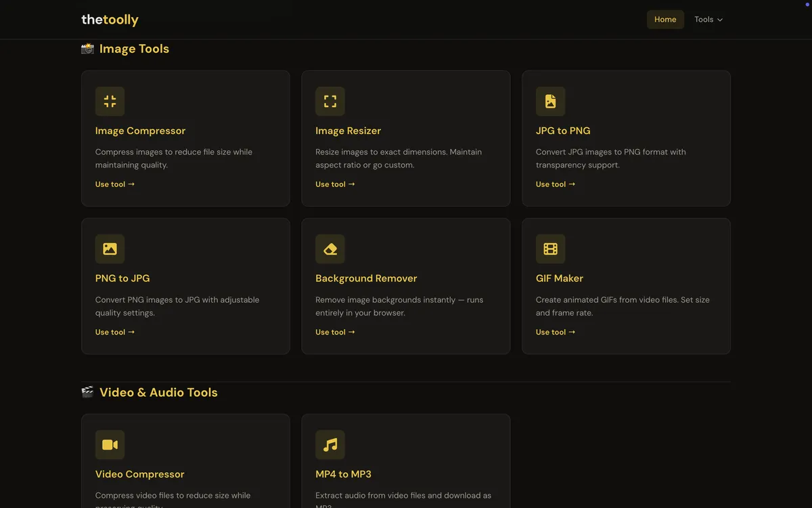Open Background Remover via Use tool link
This screenshot has height=508, width=812.
(334, 332)
